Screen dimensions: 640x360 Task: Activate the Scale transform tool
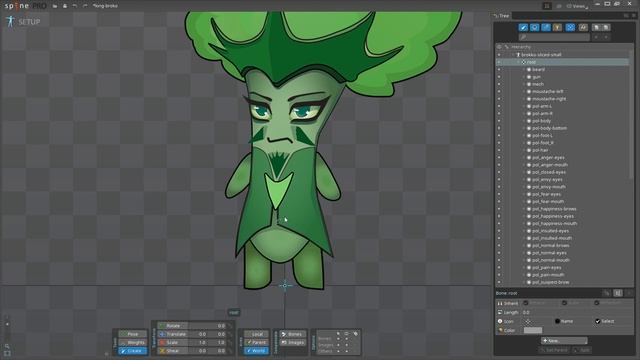point(173,342)
